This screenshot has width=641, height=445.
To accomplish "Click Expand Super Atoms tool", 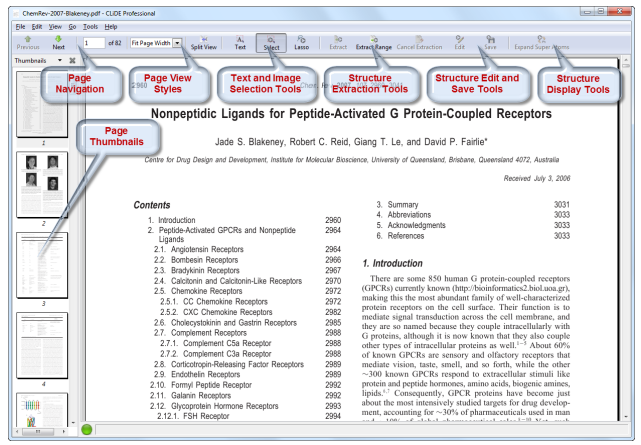I will tap(541, 43).
